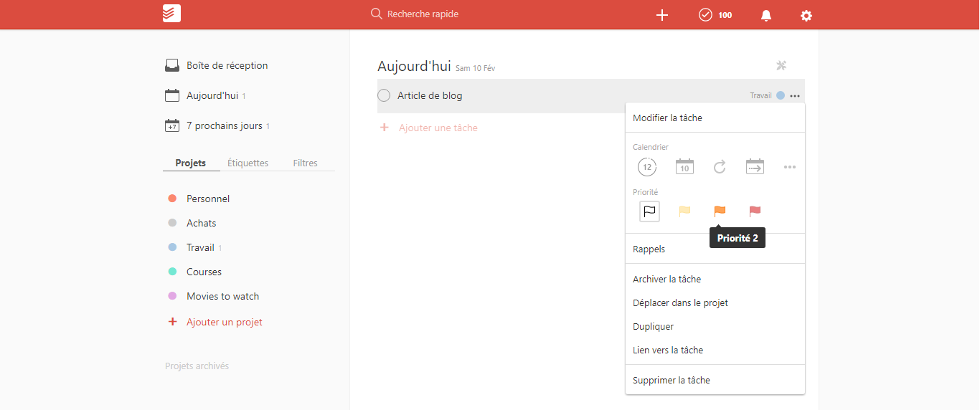Set task priority to red flag
The width and height of the screenshot is (980, 410).
[755, 211]
